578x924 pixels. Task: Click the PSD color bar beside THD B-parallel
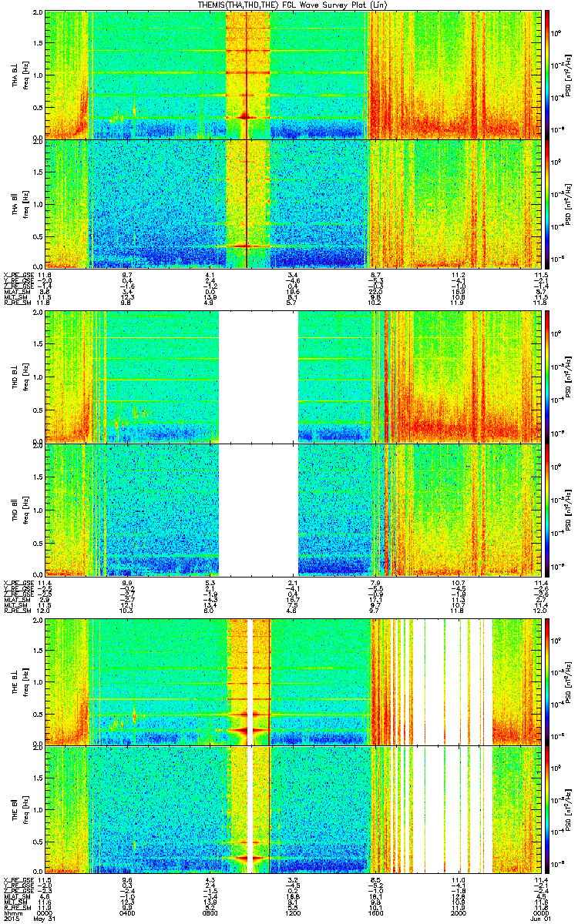(x=546, y=509)
